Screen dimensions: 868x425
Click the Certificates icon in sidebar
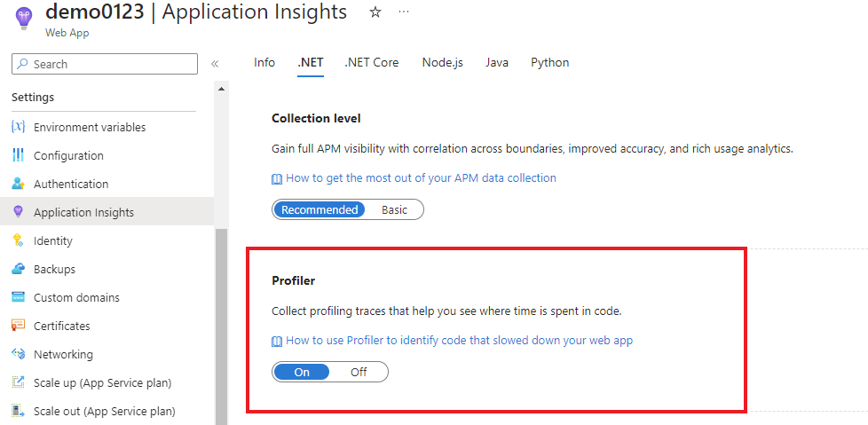coord(18,326)
